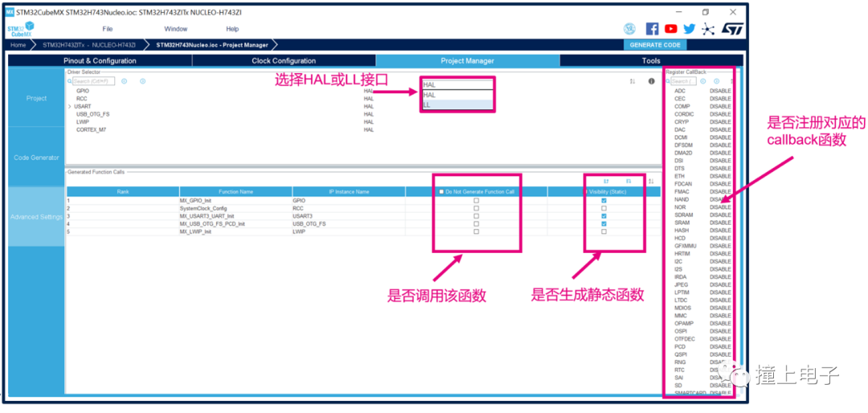Sort by the Function Name column header
The width and height of the screenshot is (868, 413).
[x=235, y=191]
